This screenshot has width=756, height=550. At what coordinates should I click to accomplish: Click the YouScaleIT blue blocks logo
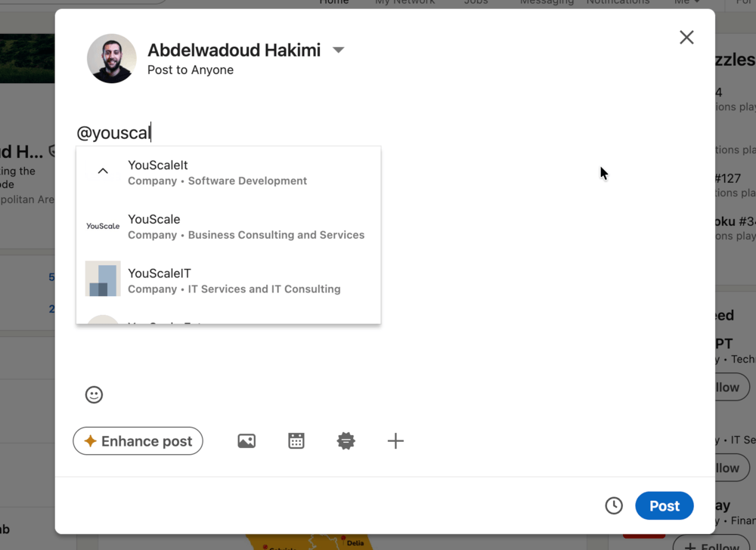pyautogui.click(x=103, y=279)
